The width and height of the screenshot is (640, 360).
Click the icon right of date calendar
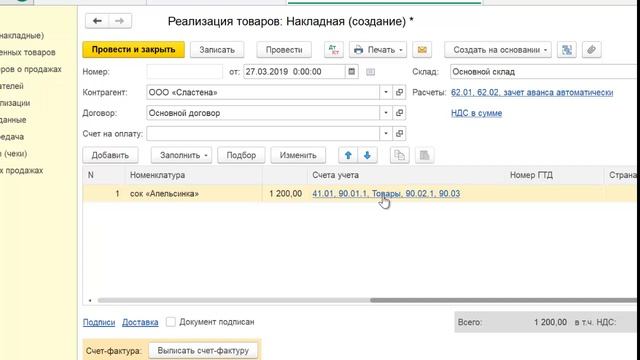[370, 72]
